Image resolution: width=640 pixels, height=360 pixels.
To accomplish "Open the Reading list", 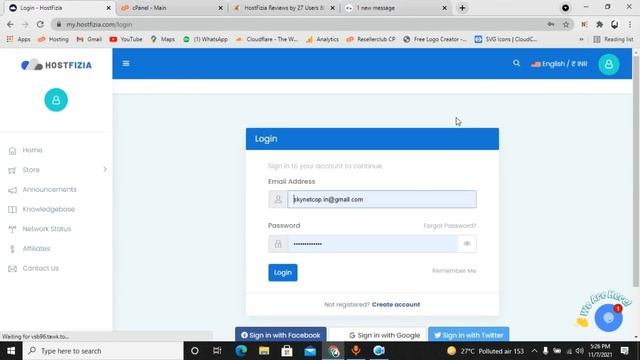I will pos(613,39).
